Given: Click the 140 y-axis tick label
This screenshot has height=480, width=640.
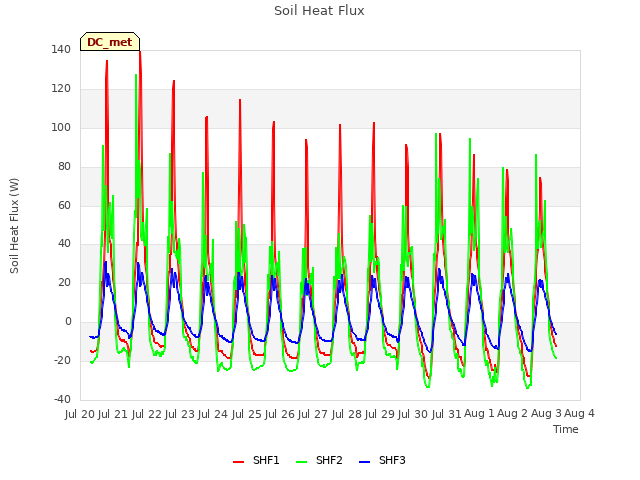Looking at the screenshot, I should click(x=61, y=49).
